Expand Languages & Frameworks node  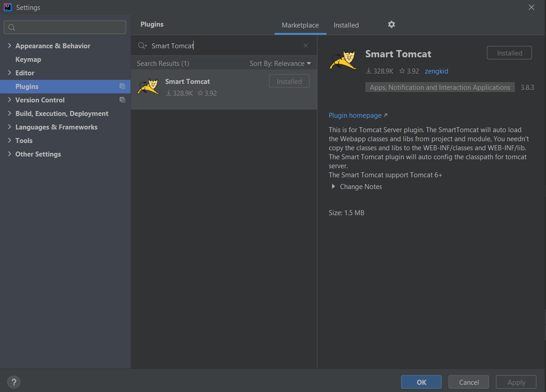(x=9, y=127)
